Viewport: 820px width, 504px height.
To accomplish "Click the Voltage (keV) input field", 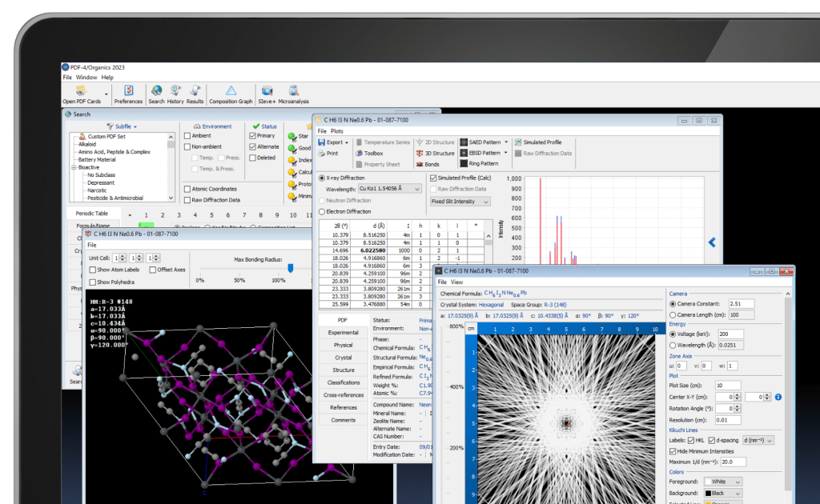I will pos(730,334).
